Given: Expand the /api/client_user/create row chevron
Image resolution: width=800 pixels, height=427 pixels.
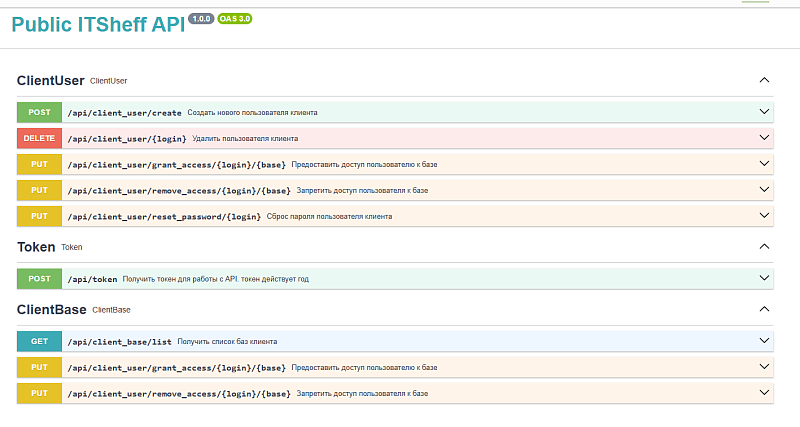Looking at the screenshot, I should (764, 112).
